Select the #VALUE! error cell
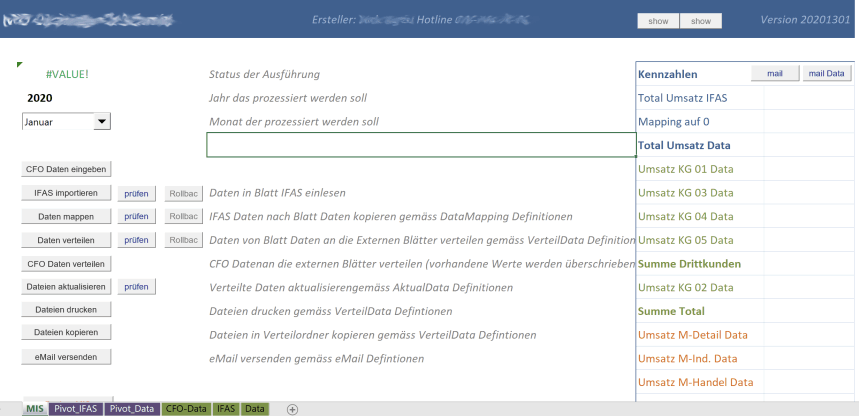859x416 pixels. [67, 75]
